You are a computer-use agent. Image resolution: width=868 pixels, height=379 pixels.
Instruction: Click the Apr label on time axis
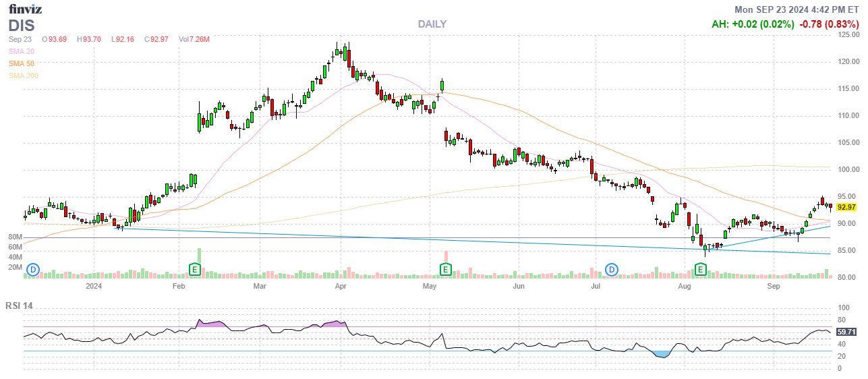click(x=341, y=287)
